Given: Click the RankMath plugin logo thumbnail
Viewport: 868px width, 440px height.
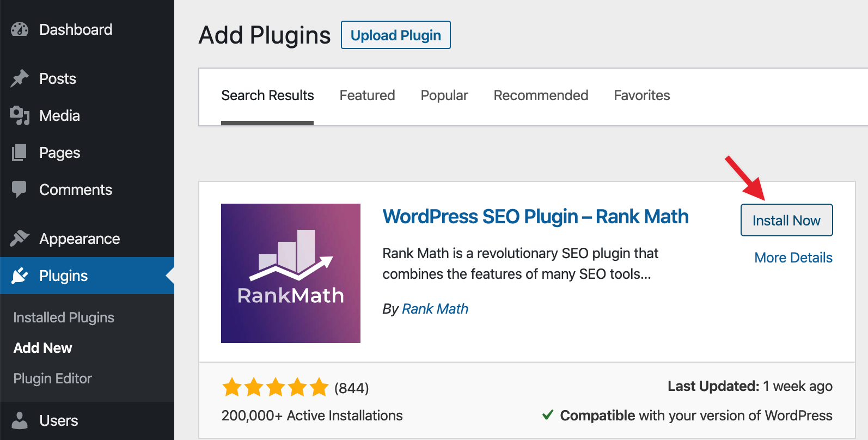Looking at the screenshot, I should (291, 273).
